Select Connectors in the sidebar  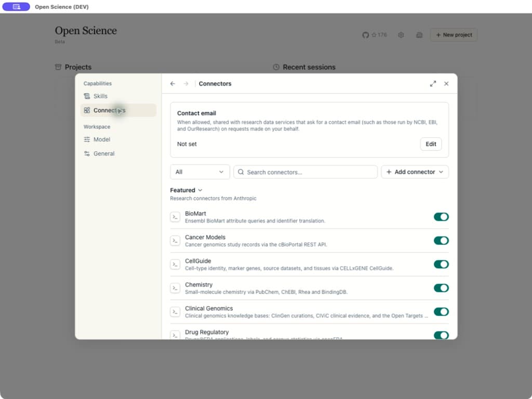pyautogui.click(x=118, y=110)
